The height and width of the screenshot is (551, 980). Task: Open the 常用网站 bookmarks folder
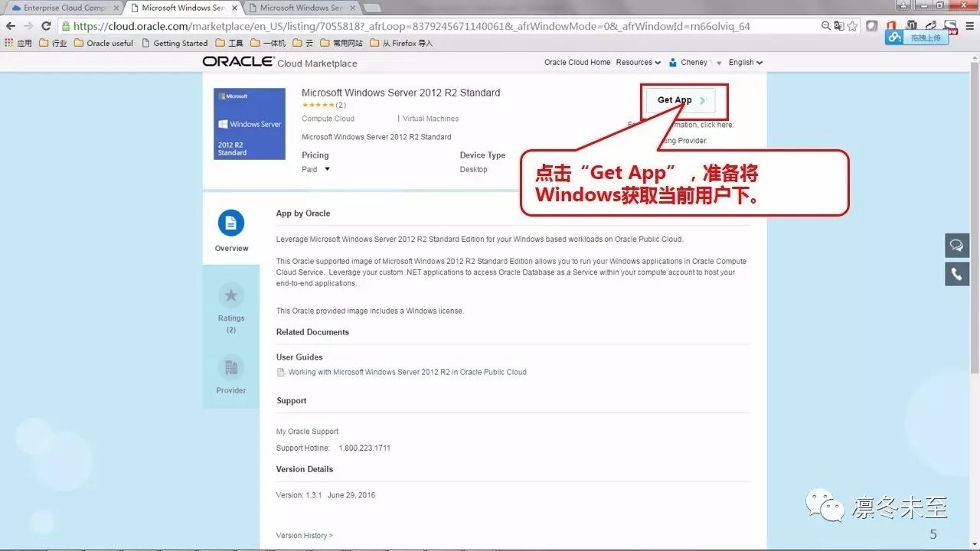pyautogui.click(x=341, y=43)
